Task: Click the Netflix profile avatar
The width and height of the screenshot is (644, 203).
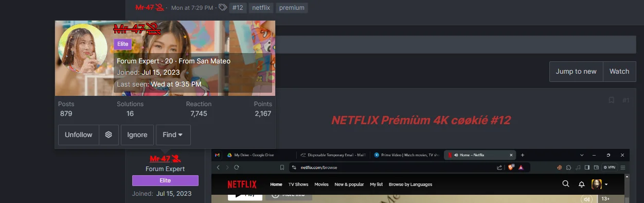Action: 597,184
